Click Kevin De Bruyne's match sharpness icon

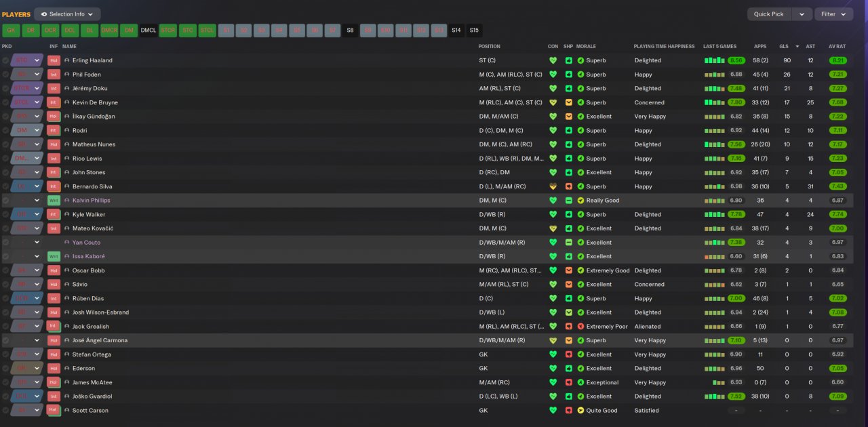point(568,102)
